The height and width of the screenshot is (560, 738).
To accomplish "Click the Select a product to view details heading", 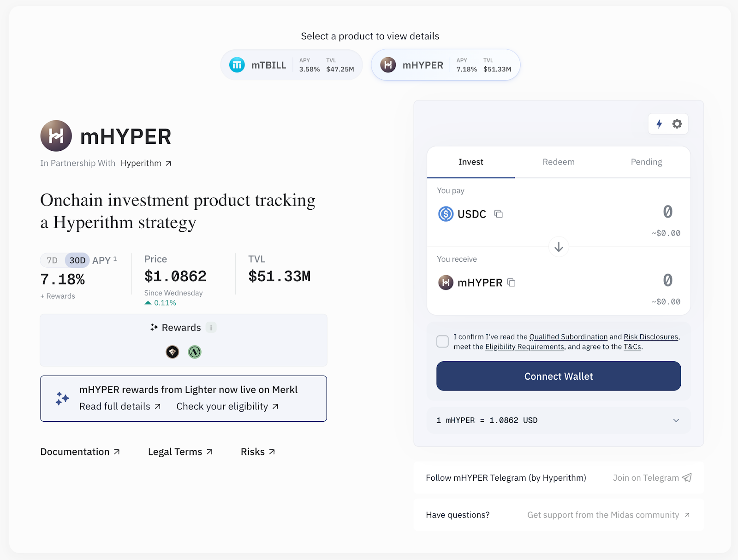I will pos(370,36).
